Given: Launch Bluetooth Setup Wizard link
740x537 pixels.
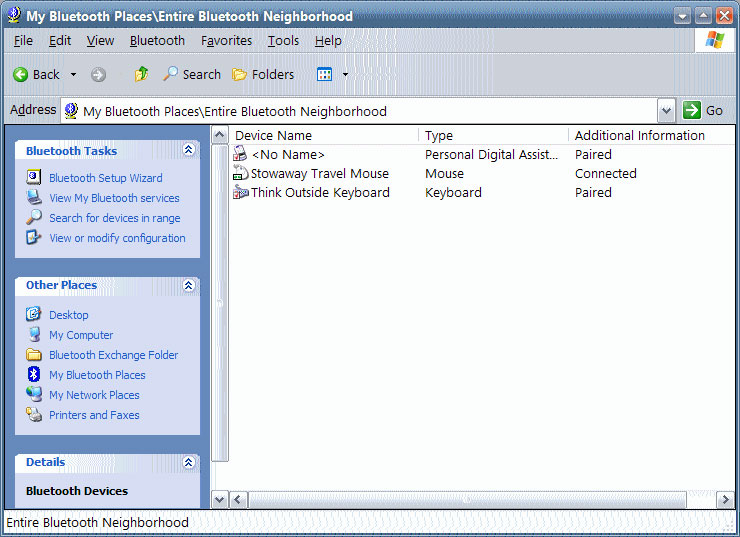Looking at the screenshot, I should pos(106,178).
